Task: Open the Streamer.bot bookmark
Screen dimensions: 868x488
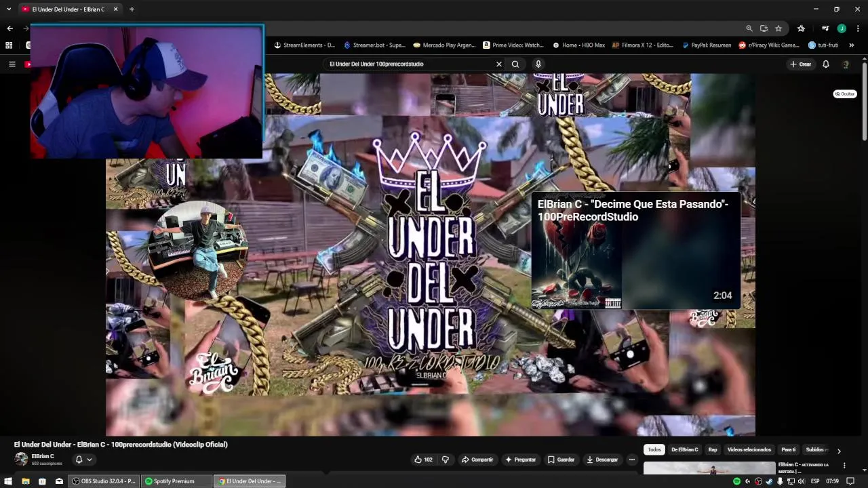Action: [374, 45]
